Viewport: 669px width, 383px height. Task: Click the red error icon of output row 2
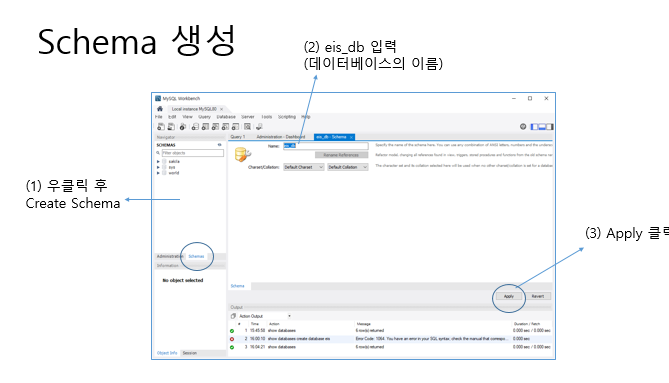click(x=232, y=339)
